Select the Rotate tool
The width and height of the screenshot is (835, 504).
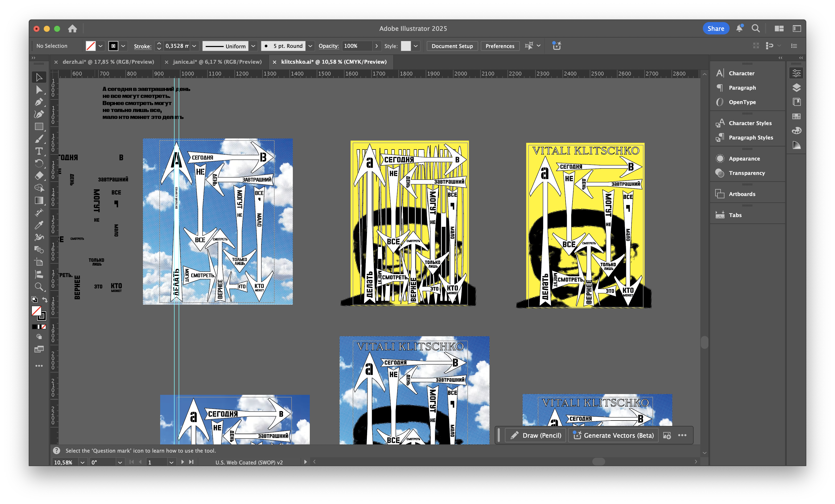(x=39, y=163)
